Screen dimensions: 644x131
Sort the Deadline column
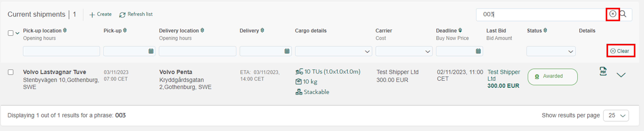pyautogui.click(x=460, y=30)
